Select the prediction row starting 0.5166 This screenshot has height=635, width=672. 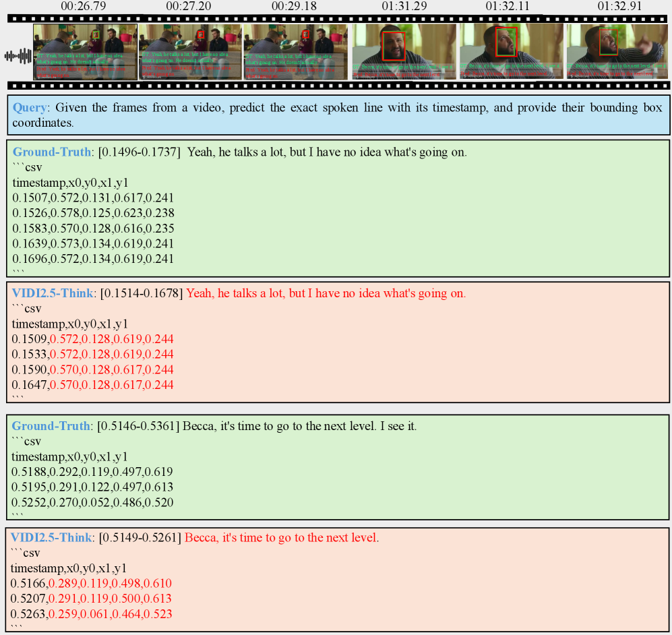(x=91, y=583)
